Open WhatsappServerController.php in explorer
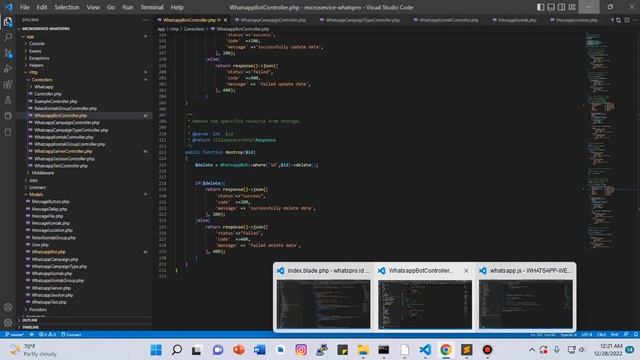This screenshot has width=640, height=360. click(63, 151)
